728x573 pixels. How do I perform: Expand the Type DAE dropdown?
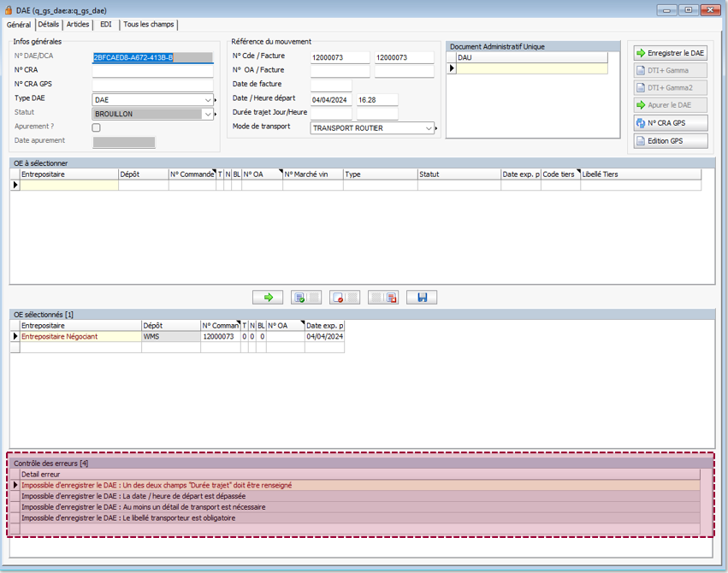click(208, 100)
